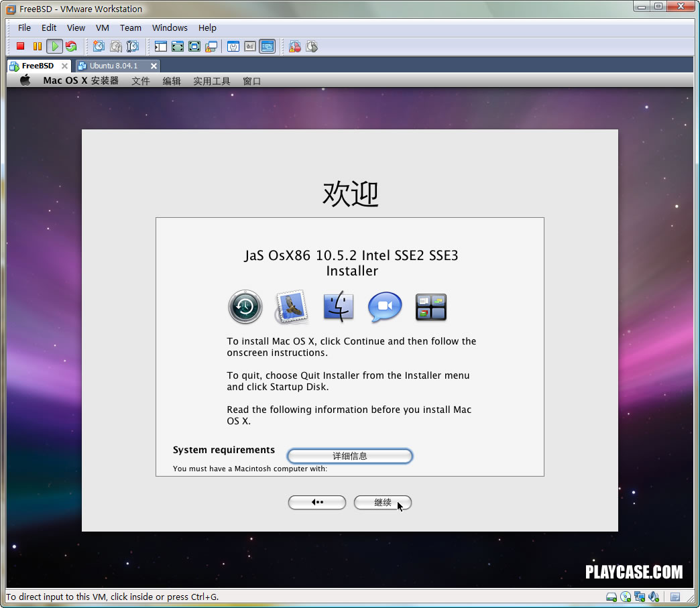Open the 编辑 menu
Screen dimensions: 700x608
[172, 81]
